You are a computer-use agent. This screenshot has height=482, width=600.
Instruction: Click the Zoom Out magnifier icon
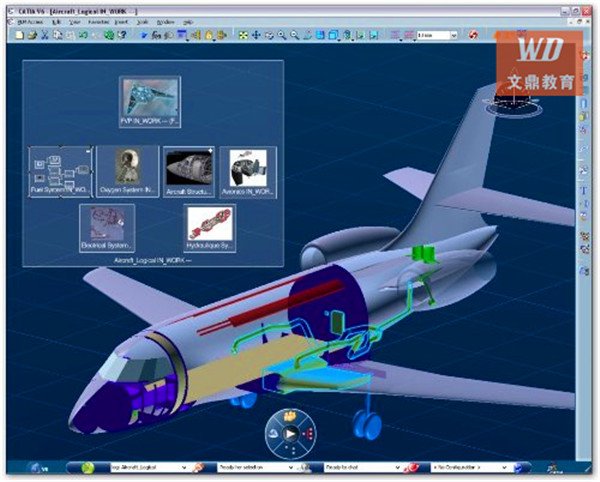[x=294, y=34]
